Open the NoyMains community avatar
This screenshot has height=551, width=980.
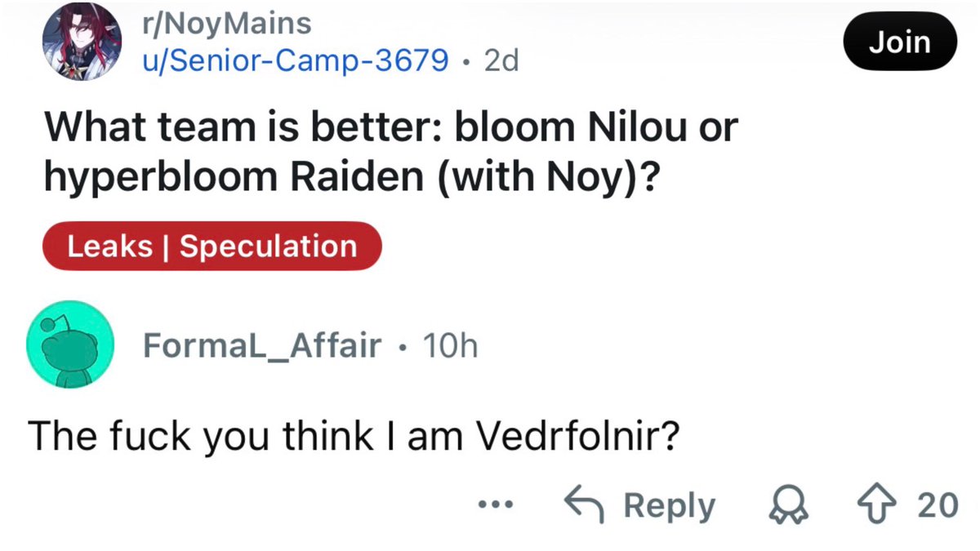tap(82, 42)
